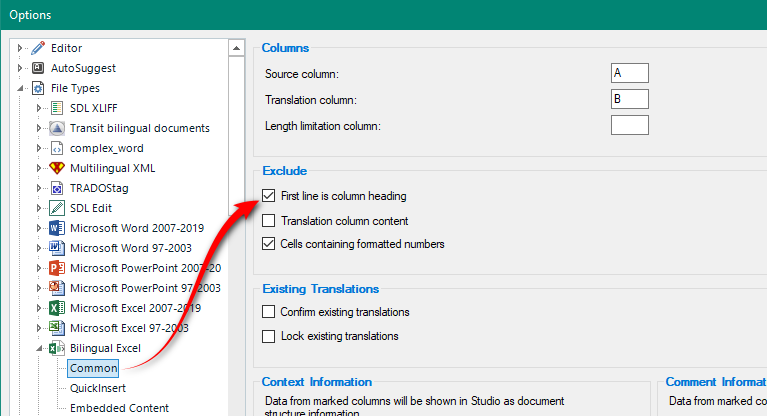The height and width of the screenshot is (416, 767).
Task: Enable Translation column content exclusion
Action: point(269,221)
